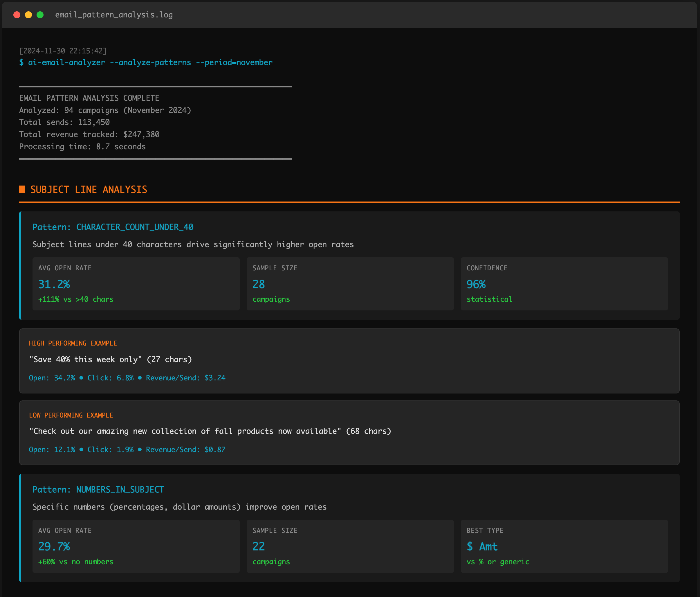Click the orange square beside SUBJECT LINE ANALYSIS
This screenshot has width=700, height=597.
coord(22,189)
